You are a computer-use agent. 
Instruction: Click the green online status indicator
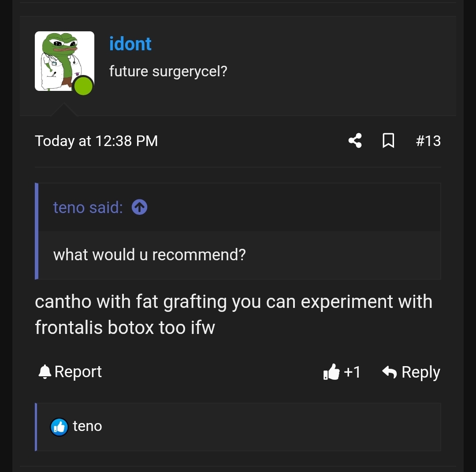pos(83,86)
